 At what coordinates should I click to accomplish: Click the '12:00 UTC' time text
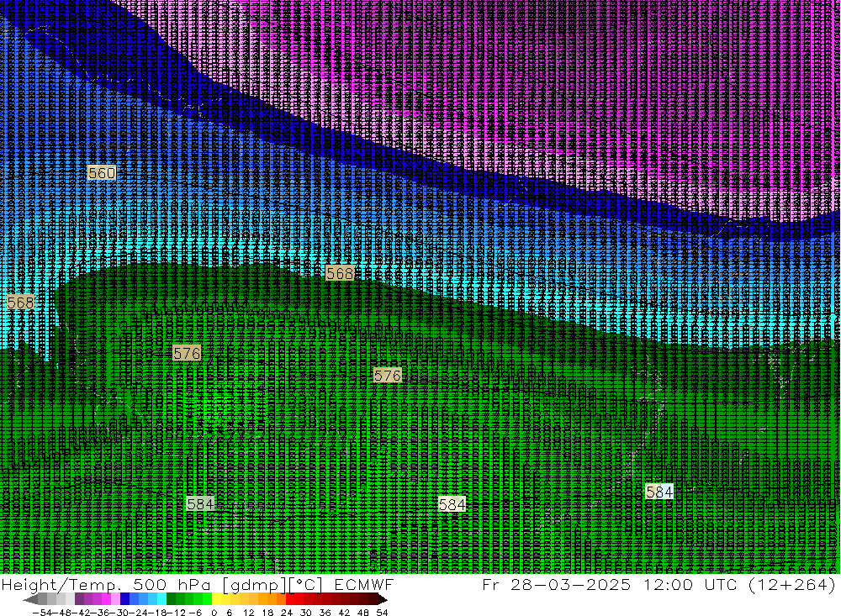pos(690,584)
